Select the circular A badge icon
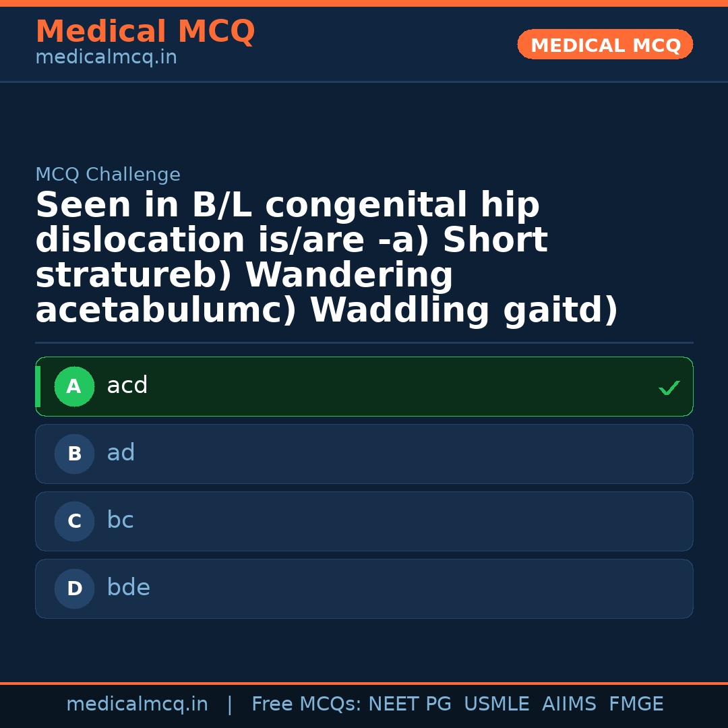The width and height of the screenshot is (728, 728). pos(74,386)
